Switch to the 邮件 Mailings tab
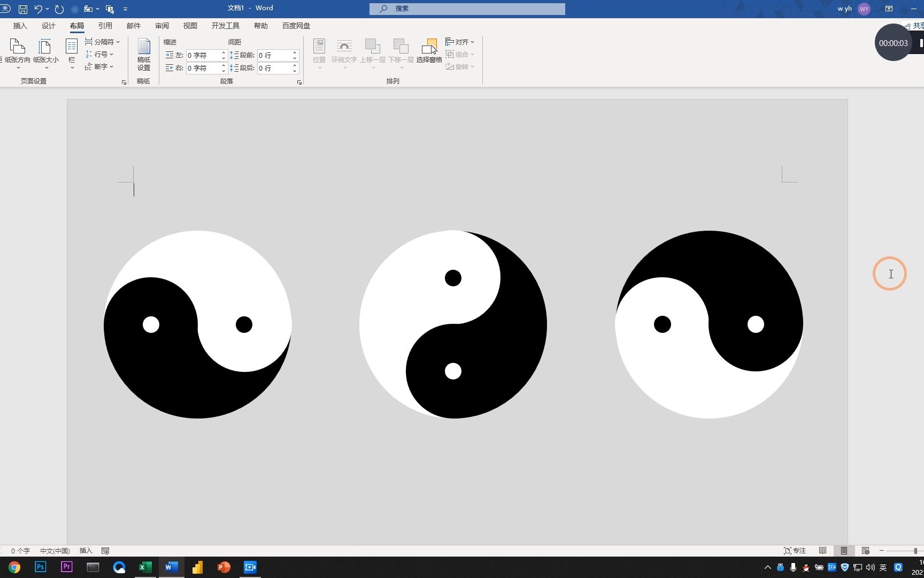The width and height of the screenshot is (924, 578). pyautogui.click(x=133, y=26)
